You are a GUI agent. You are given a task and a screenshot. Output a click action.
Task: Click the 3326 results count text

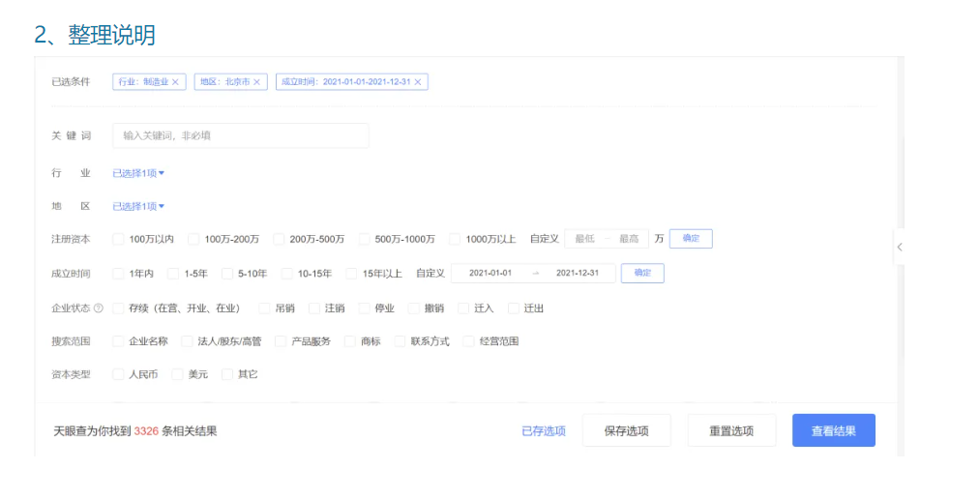coord(146,431)
